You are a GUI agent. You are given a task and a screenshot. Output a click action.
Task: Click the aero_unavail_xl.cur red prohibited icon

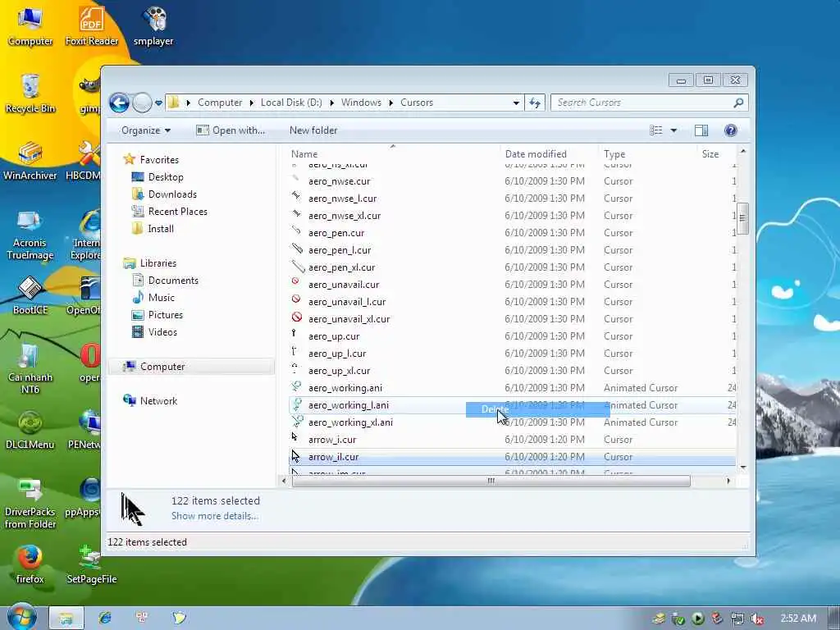pyautogui.click(x=297, y=317)
